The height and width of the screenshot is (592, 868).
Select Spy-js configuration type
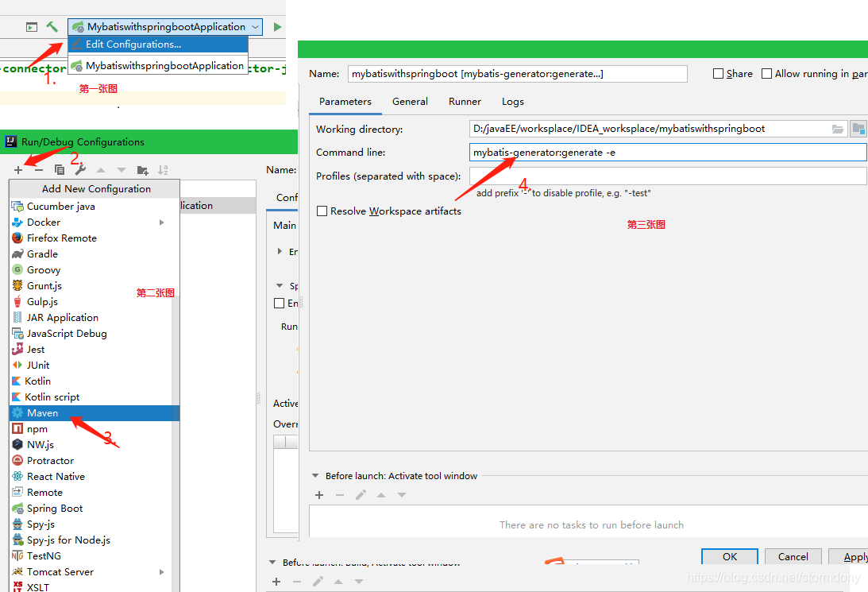[x=91, y=524]
